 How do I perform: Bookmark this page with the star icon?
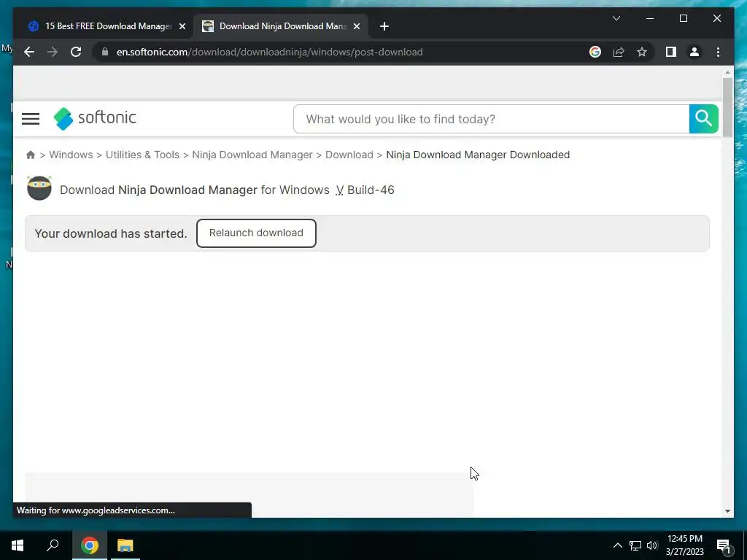point(642,52)
